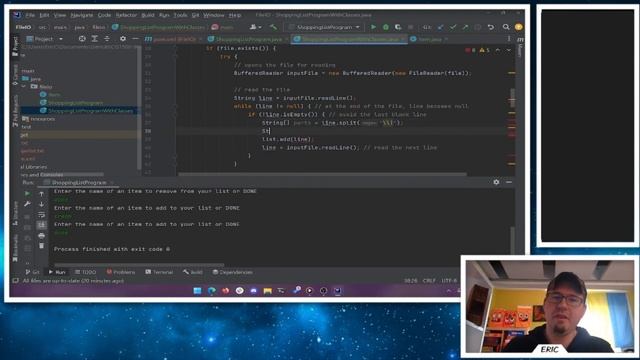Select the Item class in the project tree
Viewport: 640px width, 360px height.
pyautogui.click(x=50, y=94)
